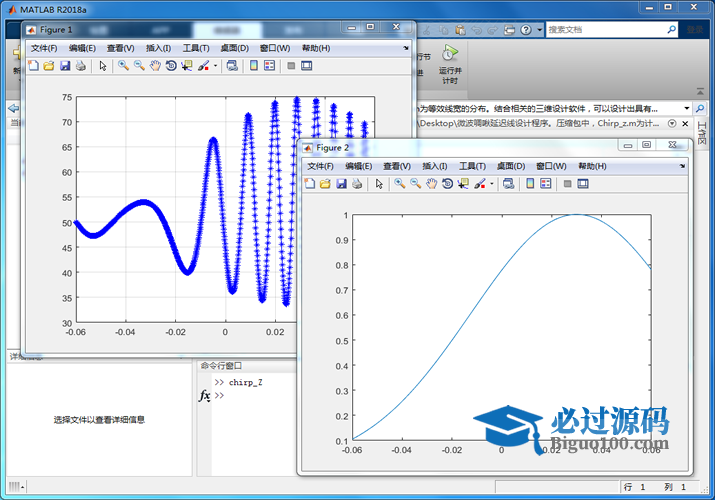Click Open File icon in Figure 1 toolbar
The height and width of the screenshot is (500, 715).
point(49,66)
